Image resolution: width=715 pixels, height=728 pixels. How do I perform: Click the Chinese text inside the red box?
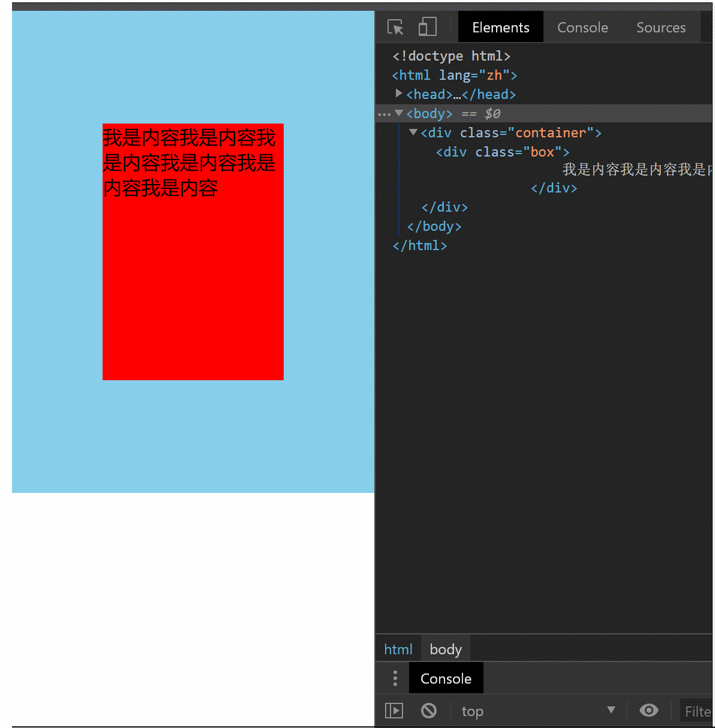[x=189, y=163]
